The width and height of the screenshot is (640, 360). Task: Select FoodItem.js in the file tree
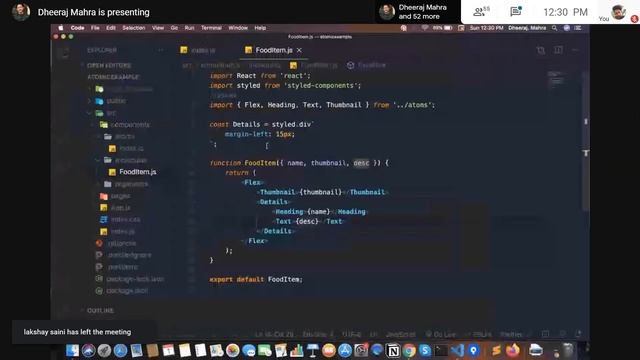coord(133,172)
